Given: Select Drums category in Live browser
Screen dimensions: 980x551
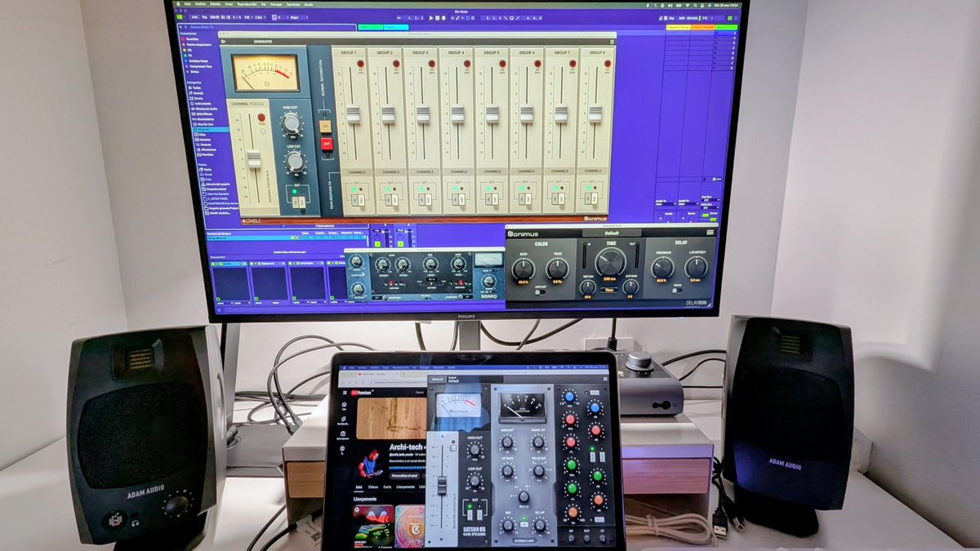Looking at the screenshot, I should coord(196,98).
